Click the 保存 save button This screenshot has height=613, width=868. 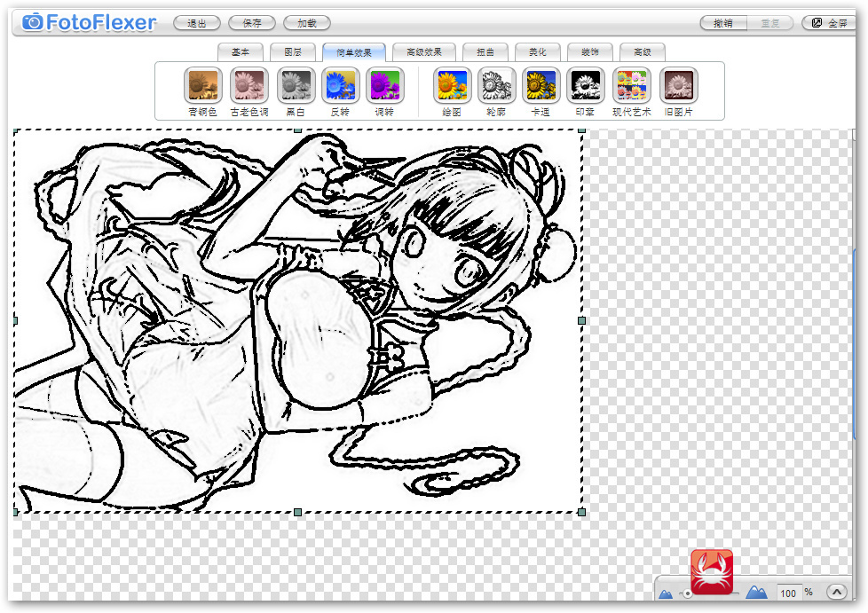coord(252,23)
